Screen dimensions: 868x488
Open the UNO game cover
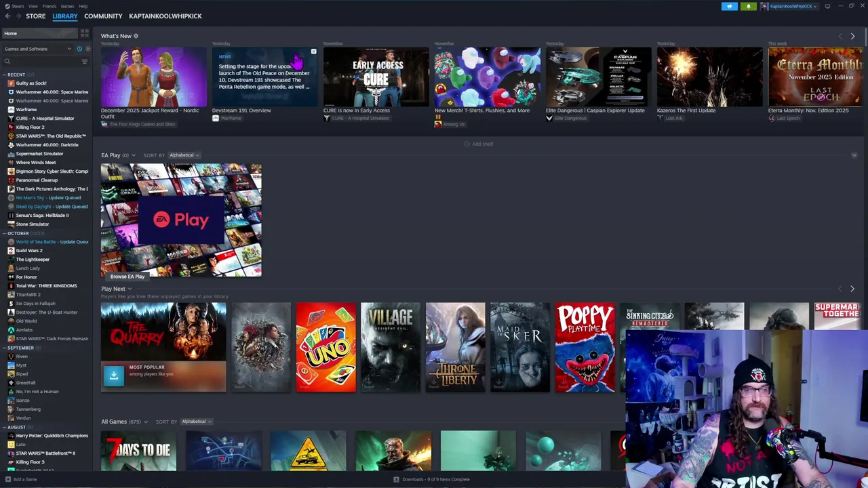[325, 347]
